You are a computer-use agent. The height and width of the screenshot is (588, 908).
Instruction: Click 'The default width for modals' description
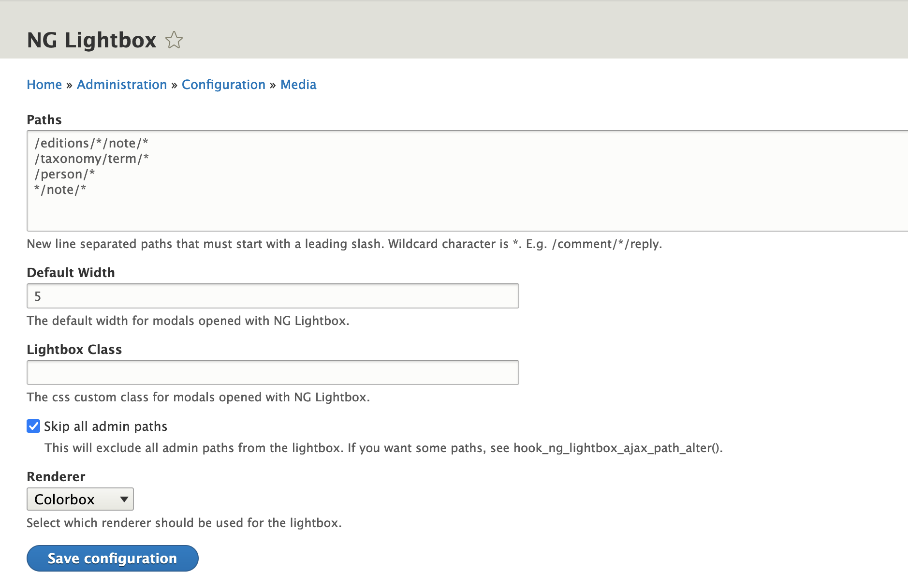coord(188,321)
